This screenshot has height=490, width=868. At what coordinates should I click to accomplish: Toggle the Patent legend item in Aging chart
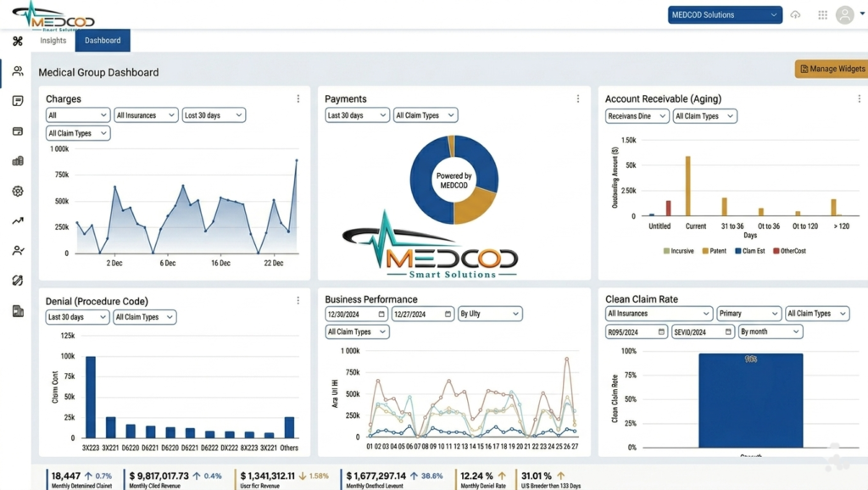click(x=715, y=251)
